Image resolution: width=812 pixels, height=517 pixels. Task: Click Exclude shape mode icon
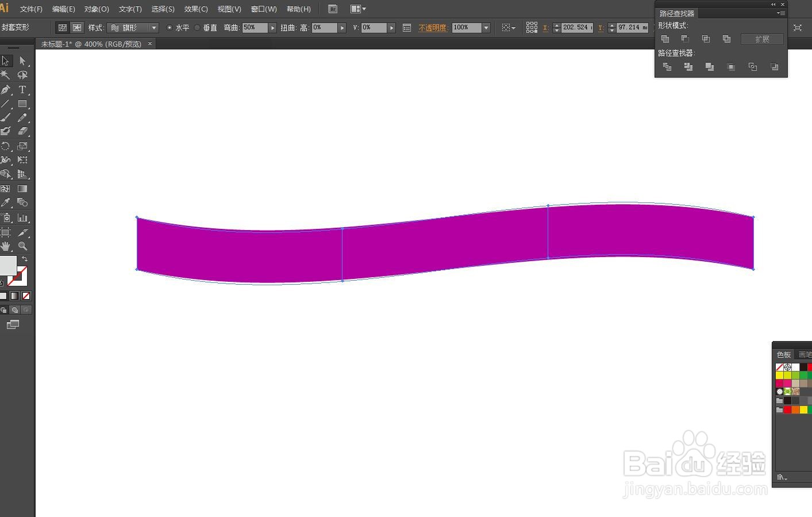pyautogui.click(x=726, y=39)
